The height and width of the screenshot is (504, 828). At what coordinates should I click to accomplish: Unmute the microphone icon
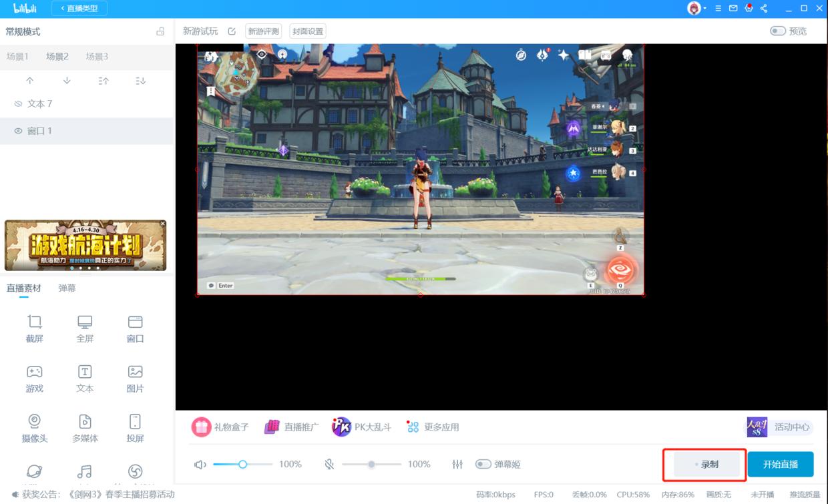(x=329, y=464)
